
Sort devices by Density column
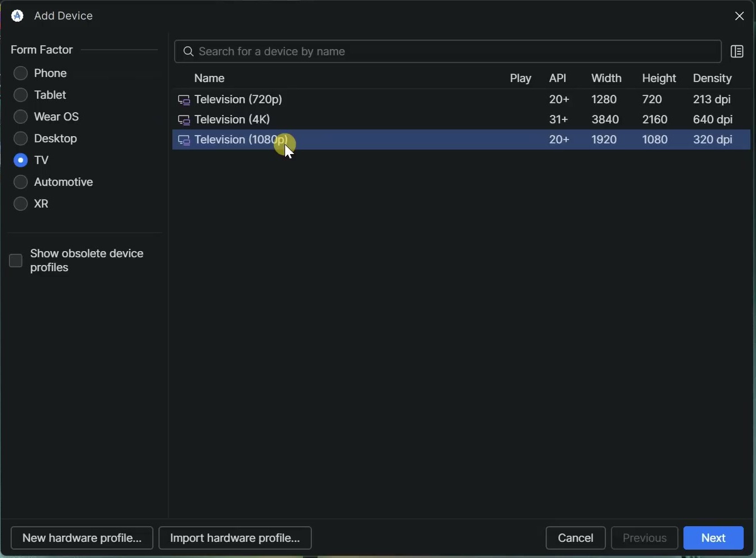pos(712,79)
